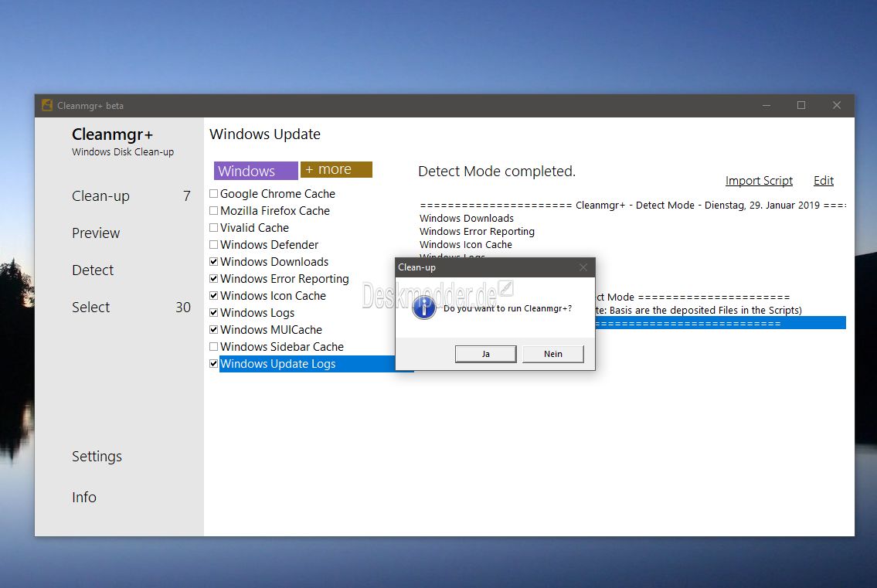Screen dimensions: 877x588
Task: Close the Cleanmgr+ beta window
Action: (x=837, y=105)
